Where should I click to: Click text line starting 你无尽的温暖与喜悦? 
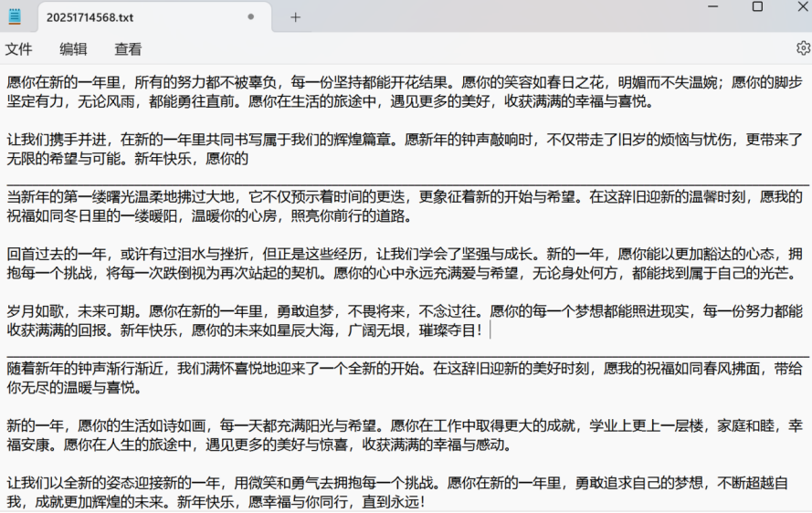75,387
